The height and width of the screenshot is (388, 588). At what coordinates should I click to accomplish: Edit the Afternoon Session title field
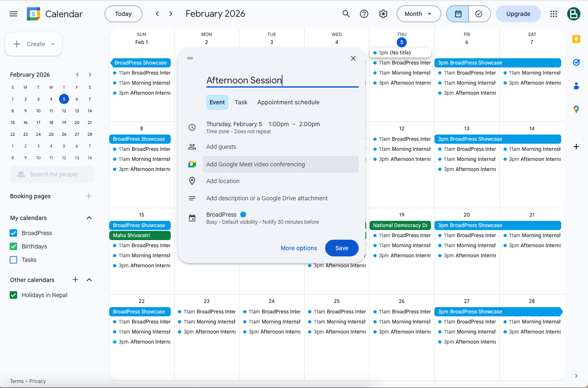point(282,80)
